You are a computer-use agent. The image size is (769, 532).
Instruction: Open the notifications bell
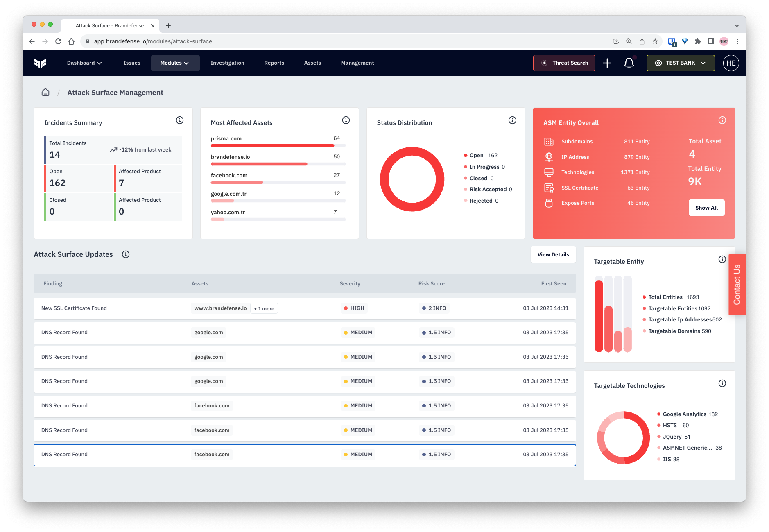click(629, 63)
